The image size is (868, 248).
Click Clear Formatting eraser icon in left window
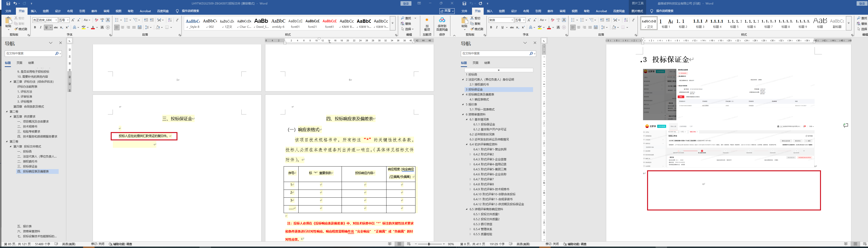[x=96, y=20]
